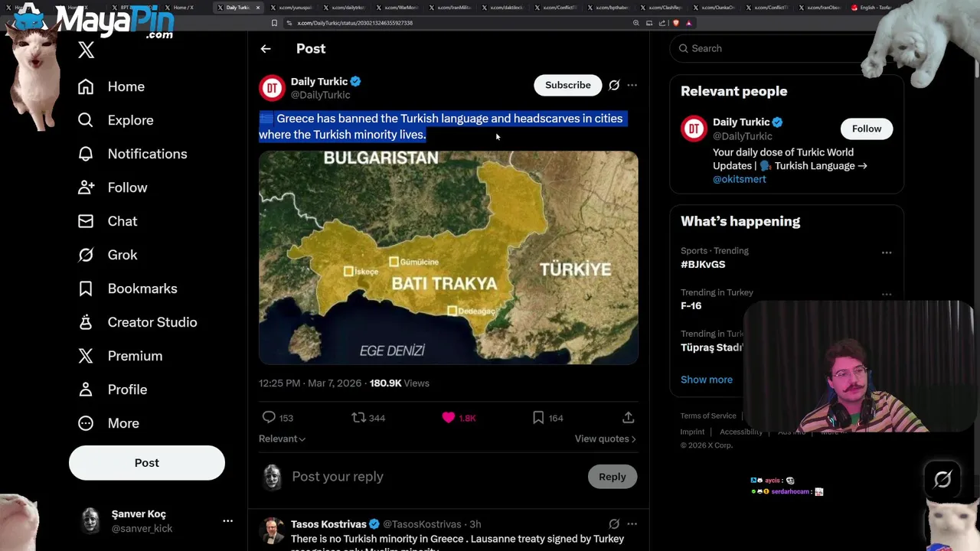
Task: Expand the Relevant replies sort dropdown
Action: click(283, 439)
